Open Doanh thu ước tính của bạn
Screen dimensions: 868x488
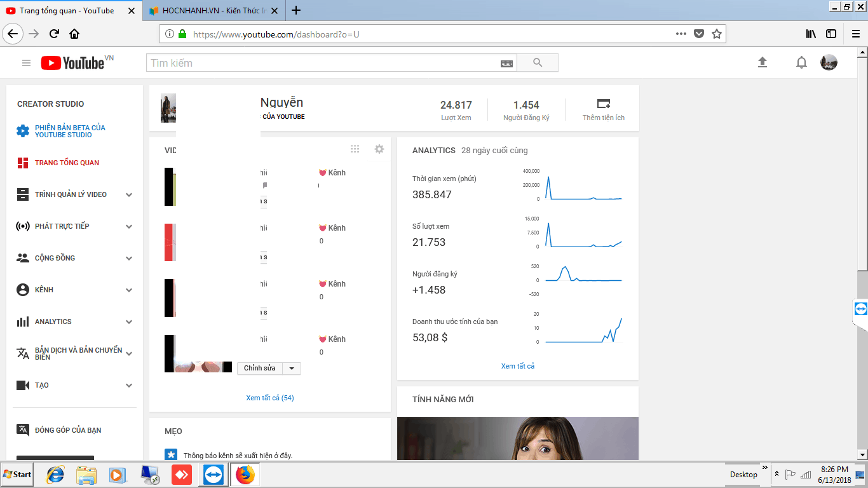pyautogui.click(x=455, y=322)
